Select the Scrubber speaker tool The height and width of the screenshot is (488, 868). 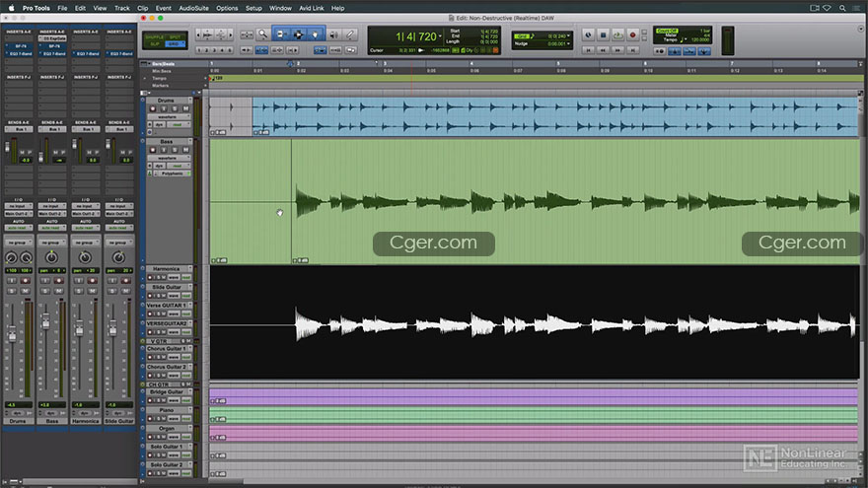[x=333, y=35]
